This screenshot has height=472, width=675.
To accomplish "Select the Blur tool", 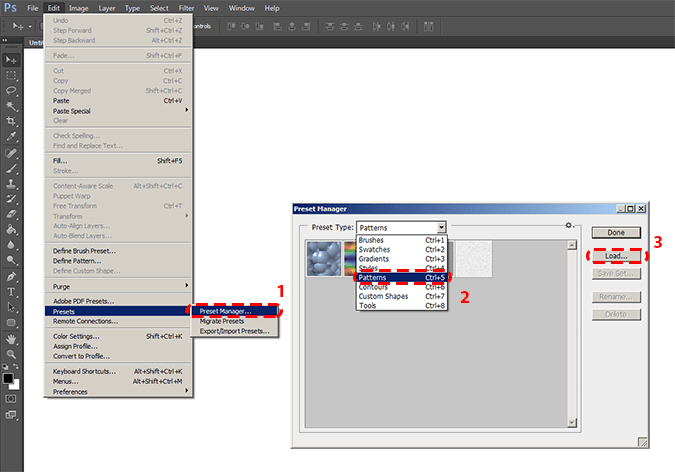I will click(x=11, y=245).
